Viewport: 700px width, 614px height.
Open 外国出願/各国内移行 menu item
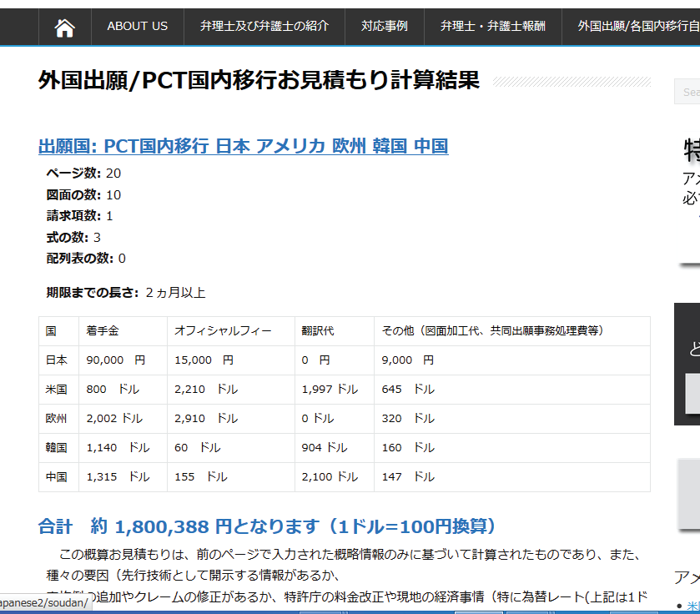pos(638,27)
